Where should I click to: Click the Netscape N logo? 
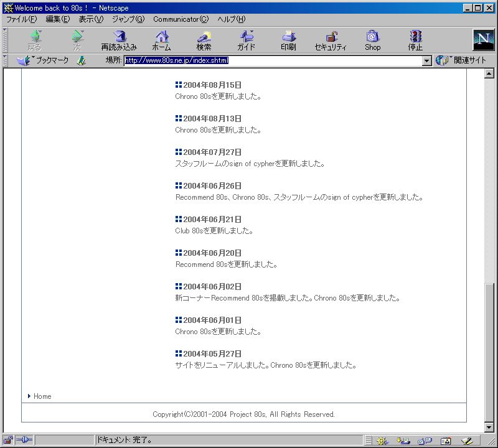[x=484, y=40]
